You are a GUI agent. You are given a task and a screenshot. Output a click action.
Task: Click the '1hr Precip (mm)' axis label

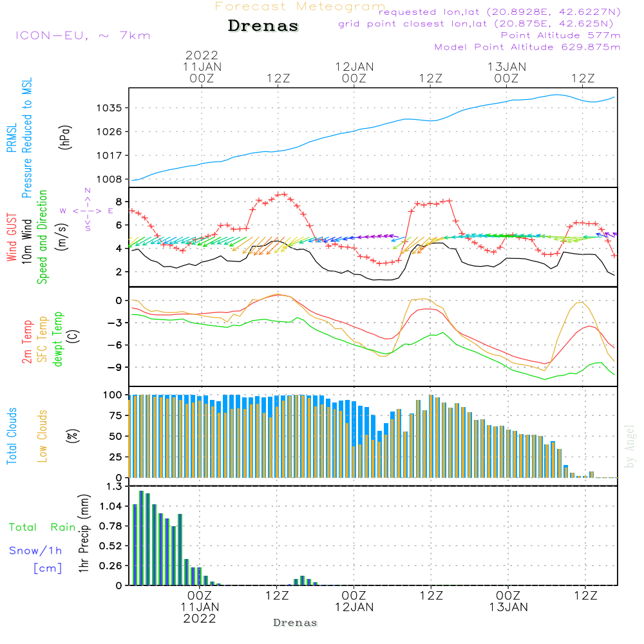click(x=83, y=533)
